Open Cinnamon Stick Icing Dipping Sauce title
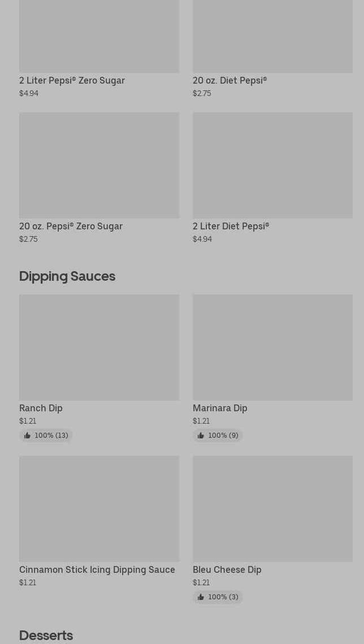This screenshot has height=644, width=364. tap(97, 569)
